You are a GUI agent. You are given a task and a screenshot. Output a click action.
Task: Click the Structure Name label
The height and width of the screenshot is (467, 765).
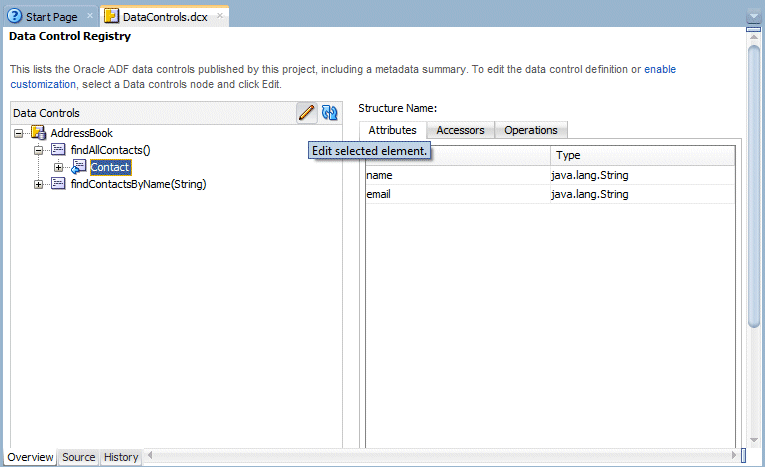(x=398, y=108)
